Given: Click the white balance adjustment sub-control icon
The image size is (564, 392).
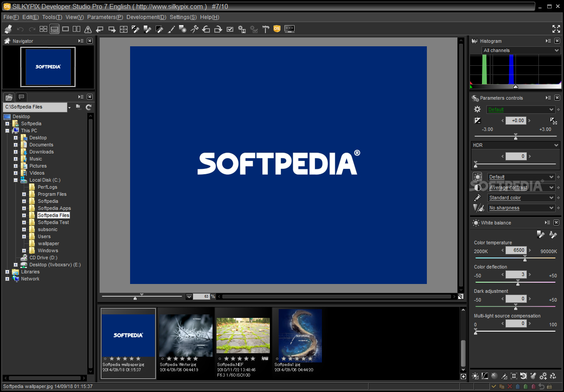Looking at the screenshot, I should pos(475,376).
